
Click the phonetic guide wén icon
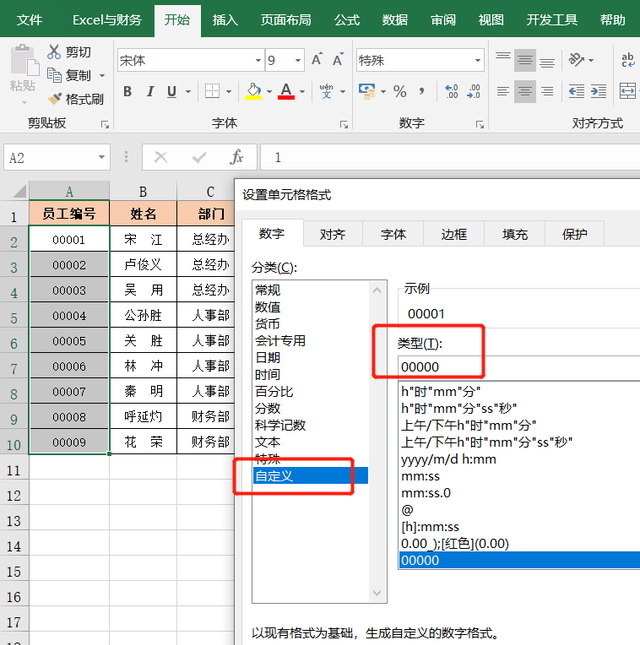[327, 91]
